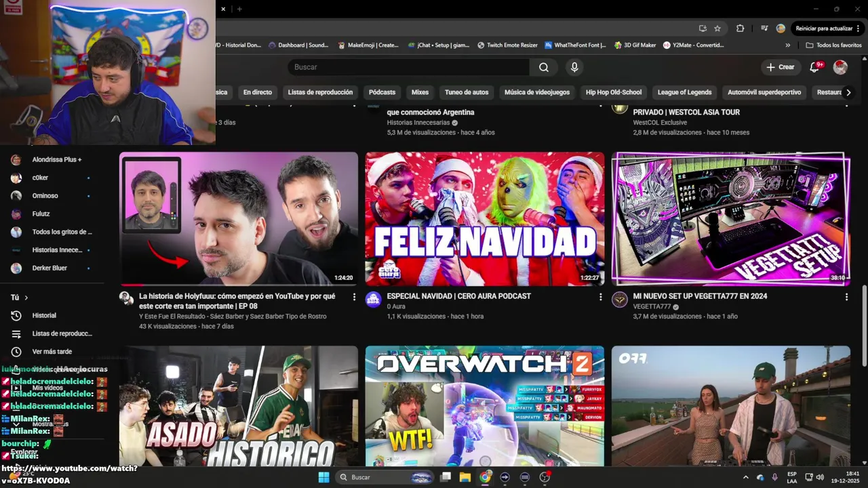Bookmark this page with the star icon
868x488 pixels.
click(x=717, y=28)
